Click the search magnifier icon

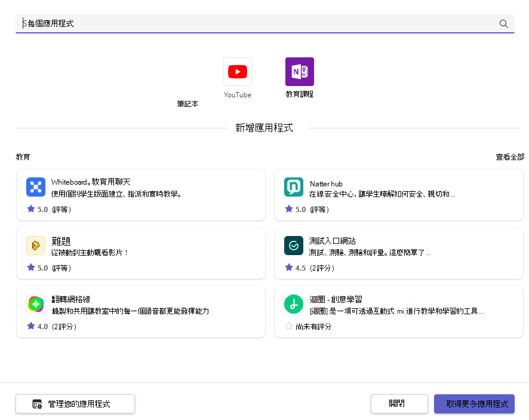tap(503, 24)
